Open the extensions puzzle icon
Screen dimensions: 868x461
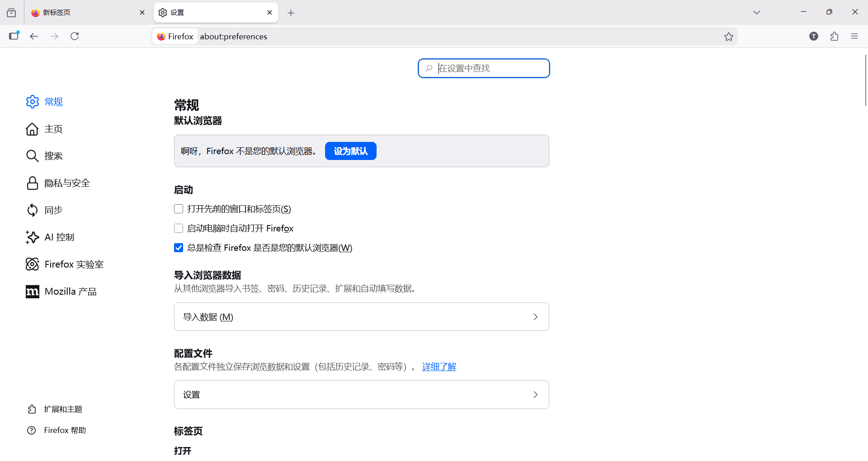point(834,36)
